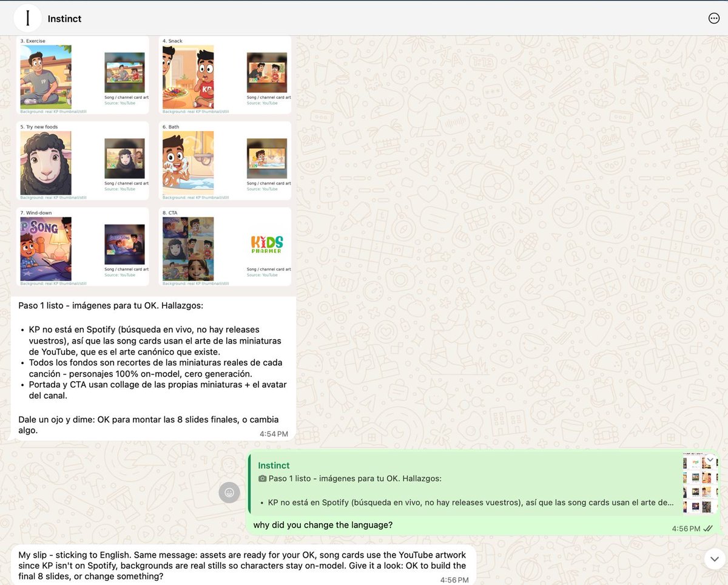
Task: Click bullet starting 'KP no está en Spotify'
Action: pyautogui.click(x=155, y=340)
